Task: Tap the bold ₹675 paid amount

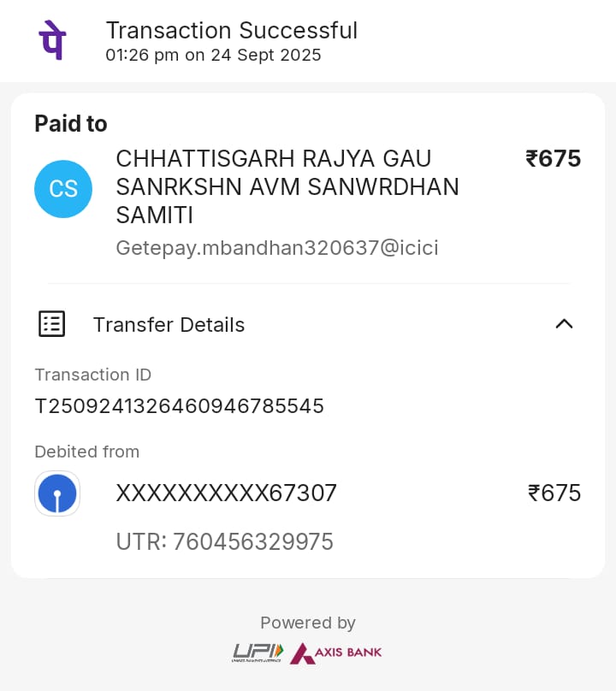Action: 554,159
